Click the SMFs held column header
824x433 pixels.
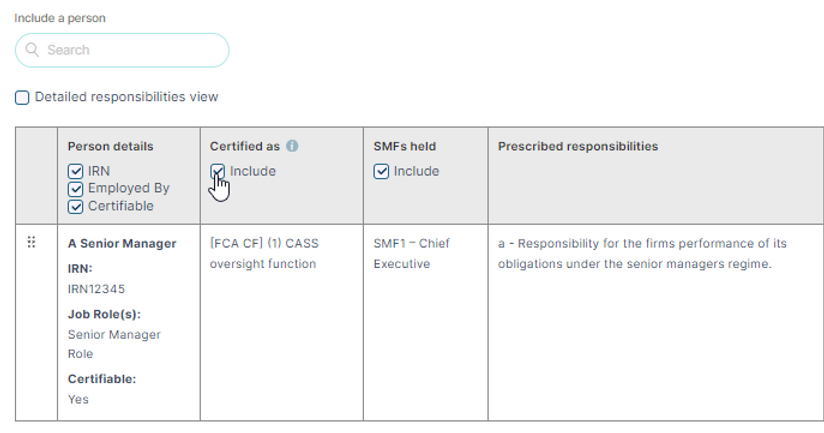405,146
